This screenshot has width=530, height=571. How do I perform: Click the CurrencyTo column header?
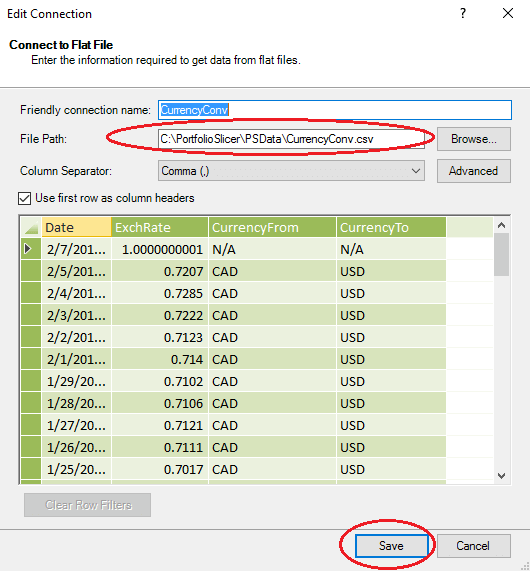click(x=391, y=227)
